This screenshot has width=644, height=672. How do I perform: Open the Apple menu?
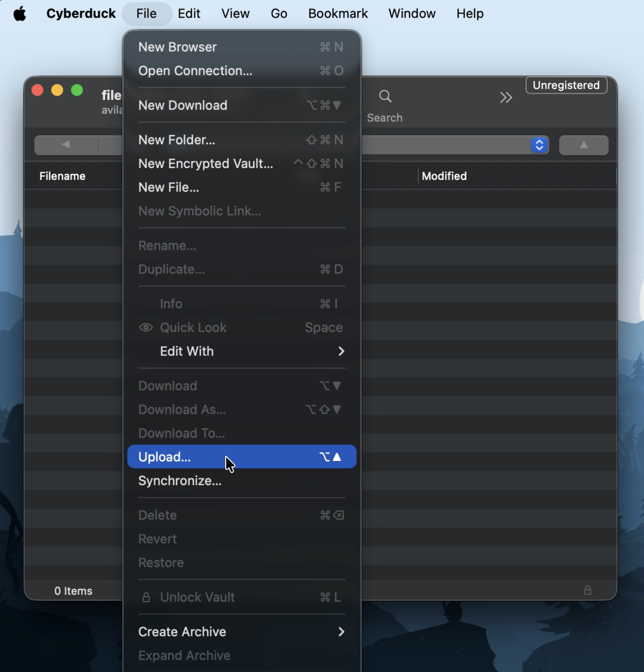20,14
